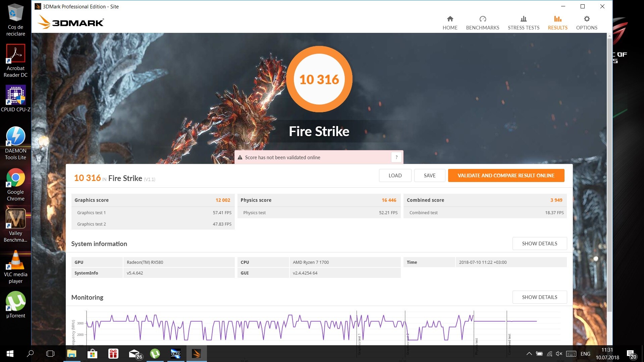Validate and compare result online
644x362 pixels.
tap(506, 175)
